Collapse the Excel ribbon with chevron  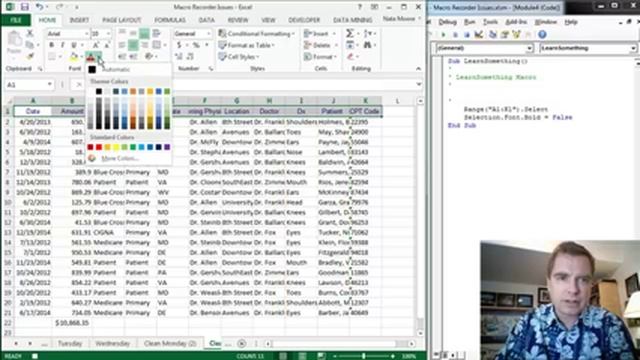(418, 69)
